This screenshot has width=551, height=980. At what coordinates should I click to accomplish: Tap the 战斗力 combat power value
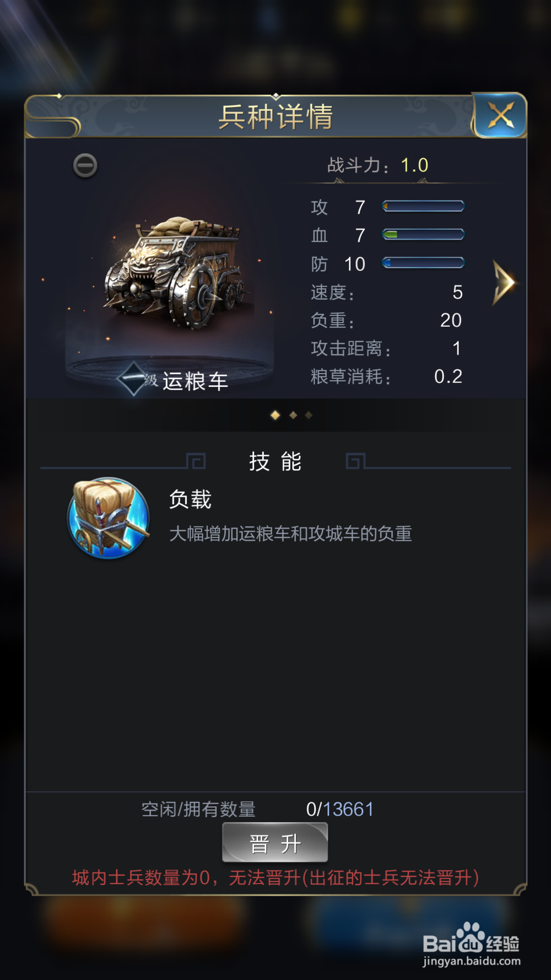click(414, 165)
